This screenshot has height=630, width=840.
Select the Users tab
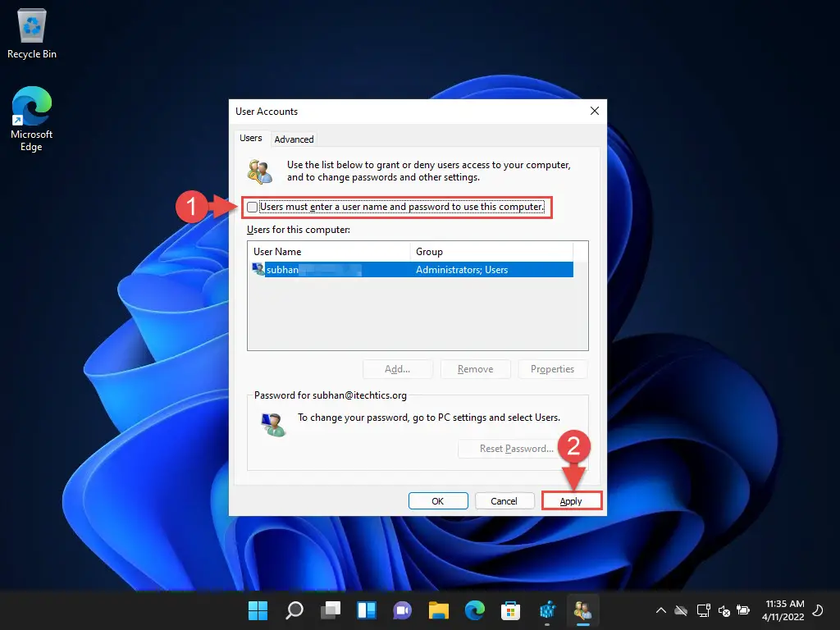point(250,139)
